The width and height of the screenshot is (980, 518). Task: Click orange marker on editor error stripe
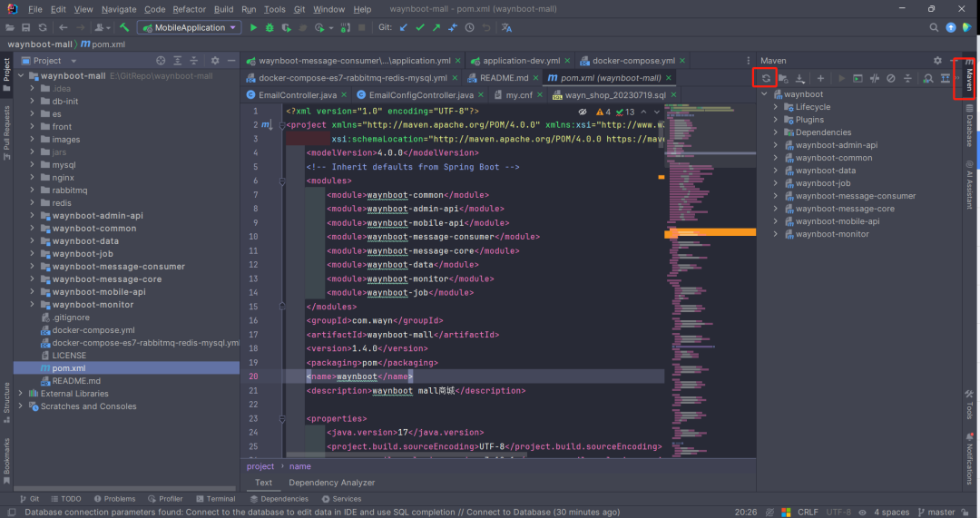coord(661,178)
